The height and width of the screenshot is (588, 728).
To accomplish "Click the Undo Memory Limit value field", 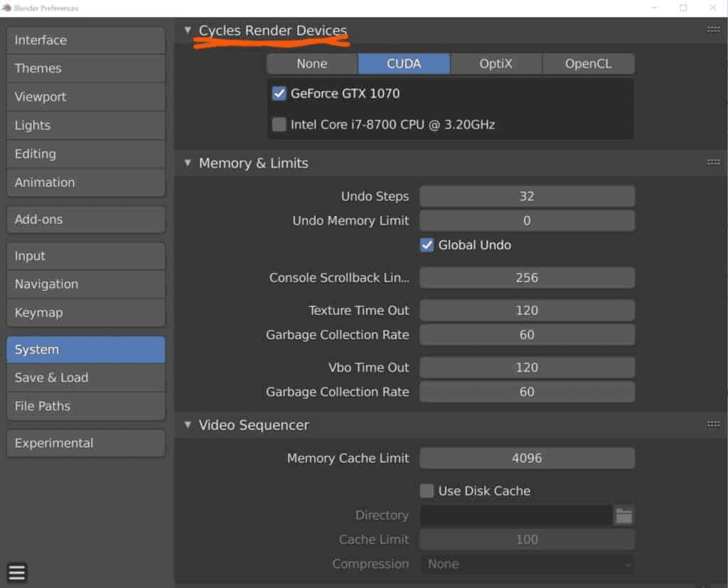I will coord(527,220).
